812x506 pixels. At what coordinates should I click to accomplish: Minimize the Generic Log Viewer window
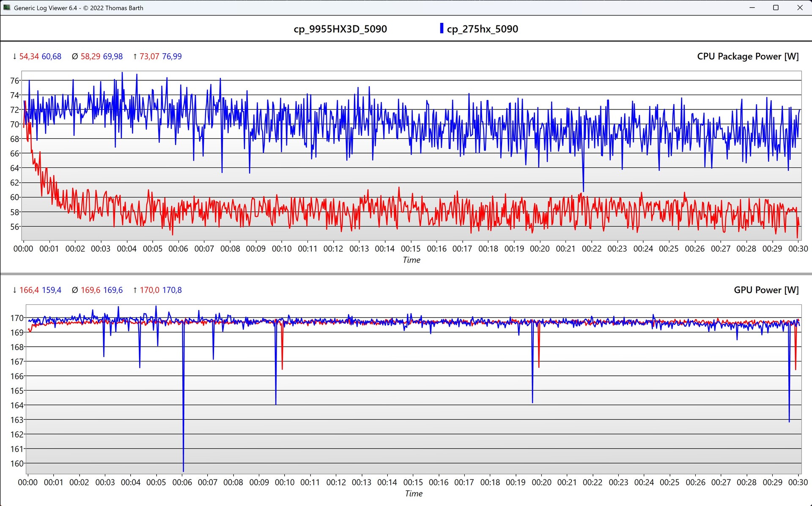point(752,8)
